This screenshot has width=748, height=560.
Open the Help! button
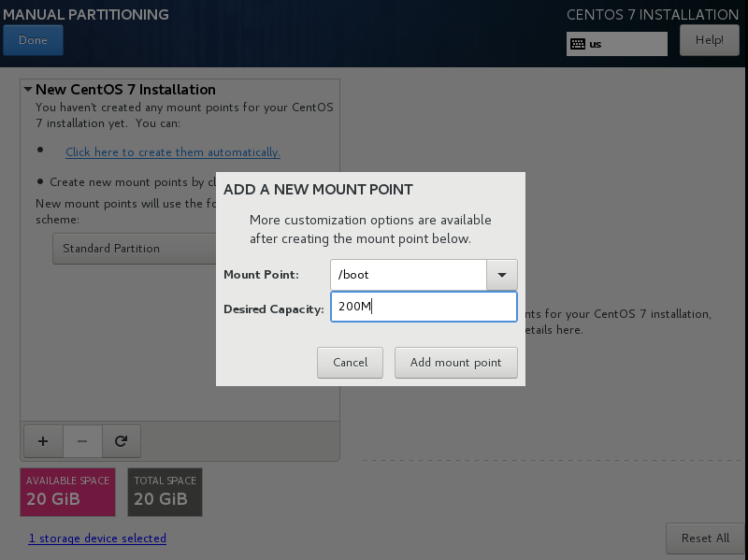[x=710, y=40]
